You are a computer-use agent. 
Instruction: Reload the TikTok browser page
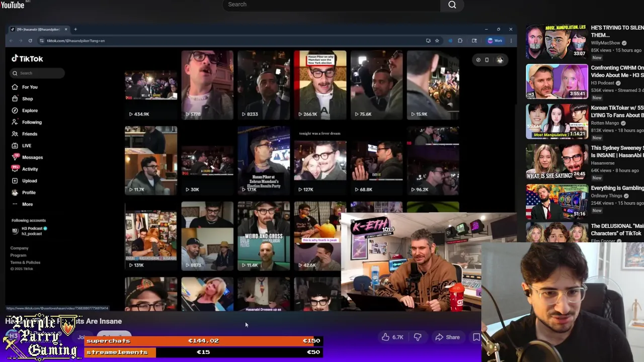30,41
